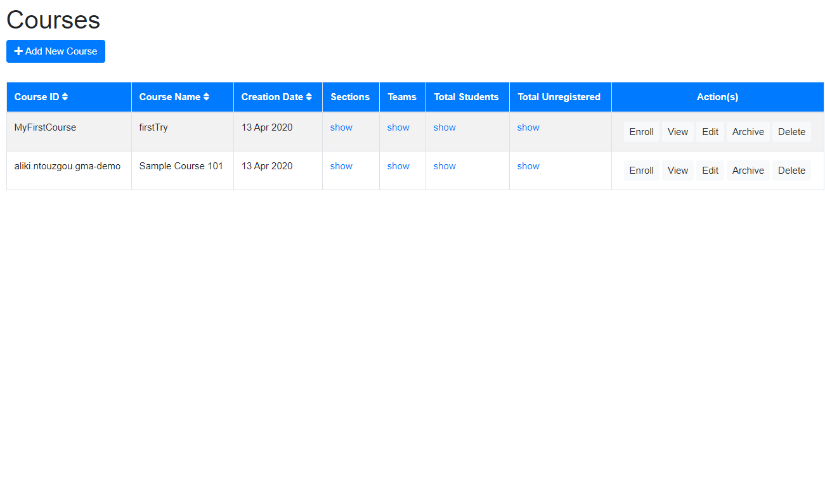Click the Sections column header
The image size is (825, 504).
tap(351, 97)
